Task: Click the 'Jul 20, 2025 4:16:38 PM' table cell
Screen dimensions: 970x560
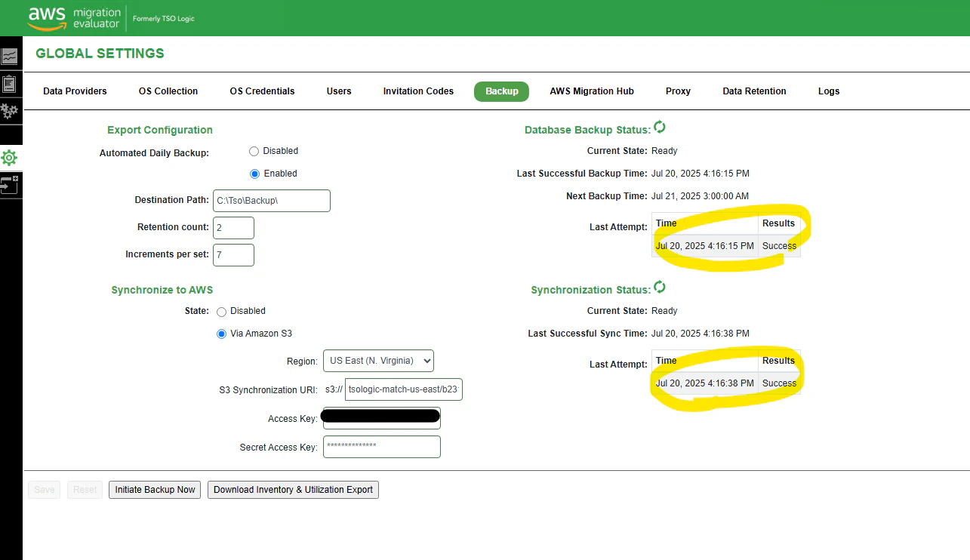Action: (x=705, y=383)
